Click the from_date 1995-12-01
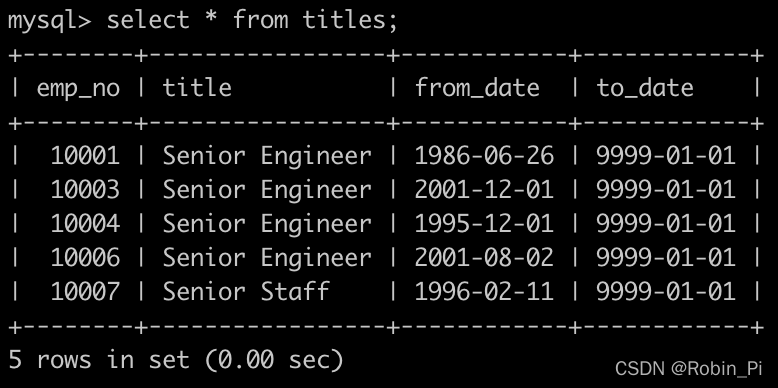Viewport: 778px width, 388px height. (484, 223)
